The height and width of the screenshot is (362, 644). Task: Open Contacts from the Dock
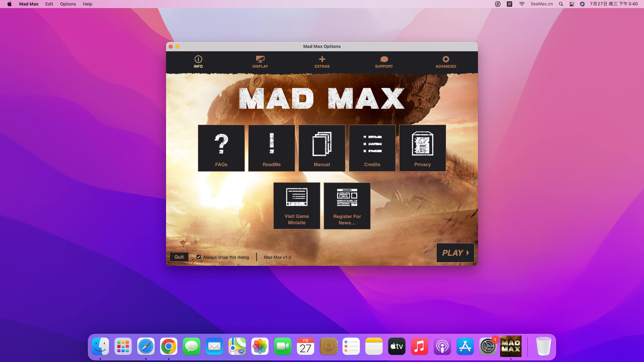point(328,347)
